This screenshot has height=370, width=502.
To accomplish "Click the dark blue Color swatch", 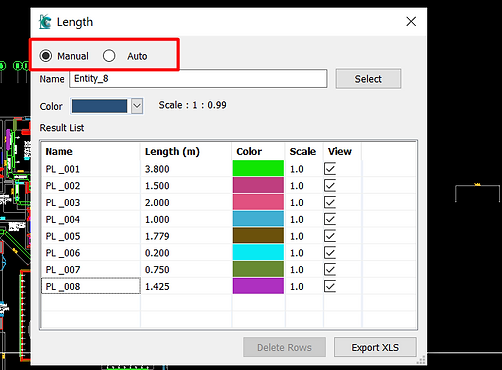I will click(99, 106).
